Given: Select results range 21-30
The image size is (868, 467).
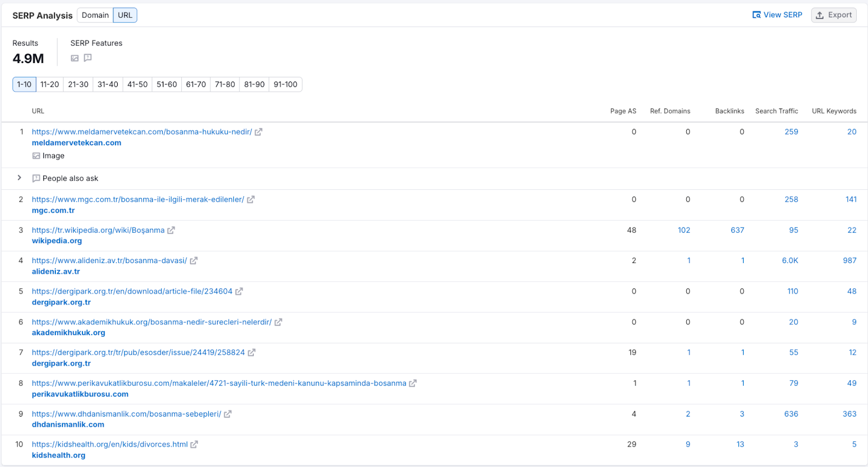Looking at the screenshot, I should [78, 85].
